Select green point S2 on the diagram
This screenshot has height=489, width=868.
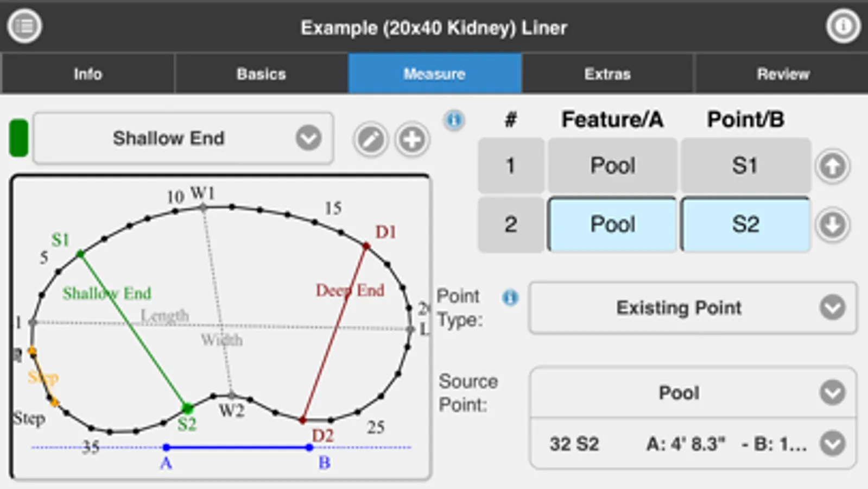(187, 407)
